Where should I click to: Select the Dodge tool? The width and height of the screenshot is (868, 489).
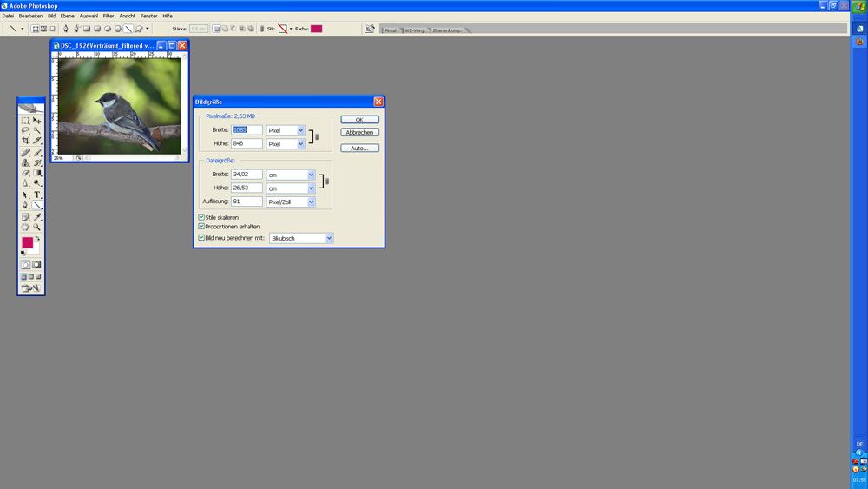coord(37,183)
